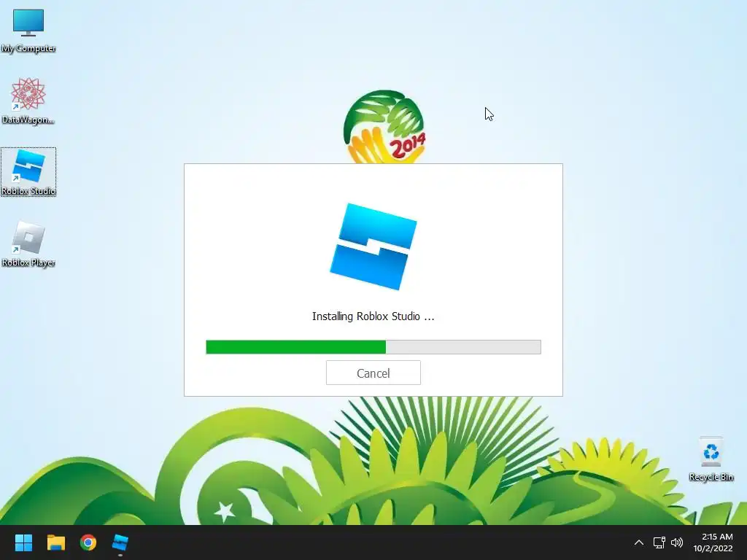Select the Recycle Bin icon

[x=711, y=459]
